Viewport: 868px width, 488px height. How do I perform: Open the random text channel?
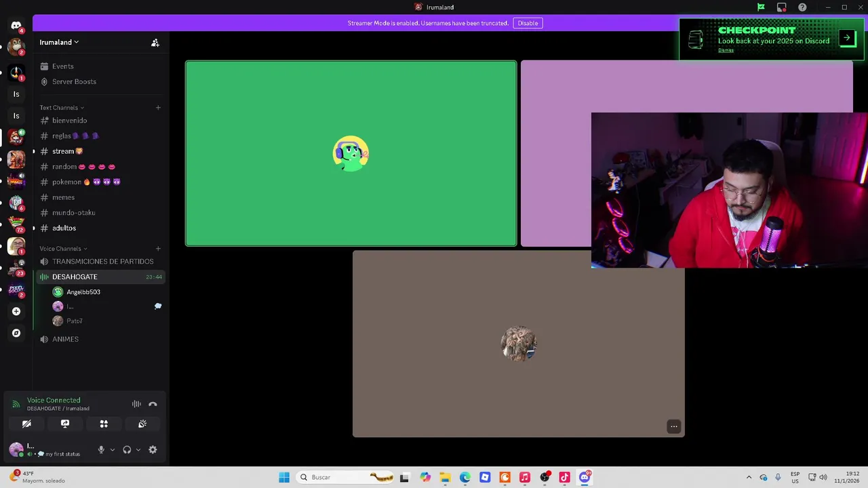pyautogui.click(x=102, y=167)
